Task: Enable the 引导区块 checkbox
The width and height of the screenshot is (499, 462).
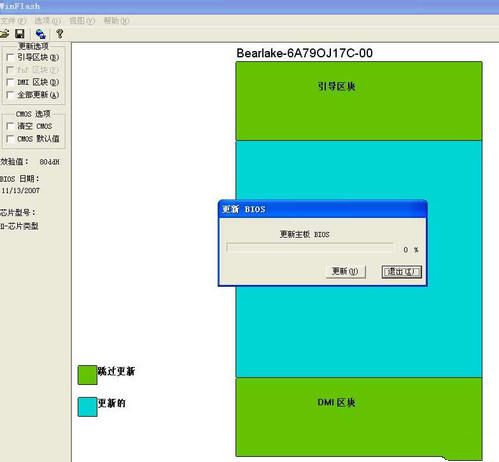Action: 10,58
